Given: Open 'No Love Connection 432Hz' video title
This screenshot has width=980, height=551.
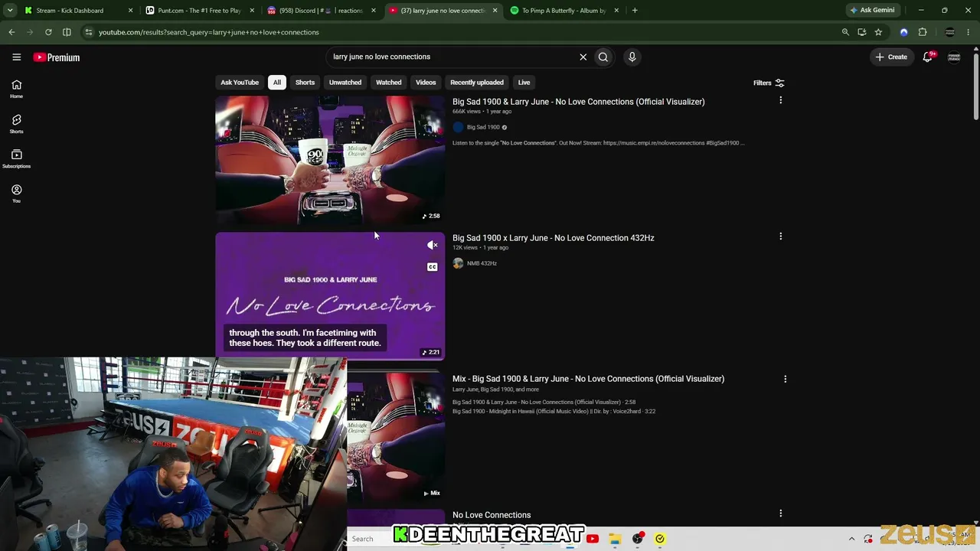Looking at the screenshot, I should tap(554, 238).
